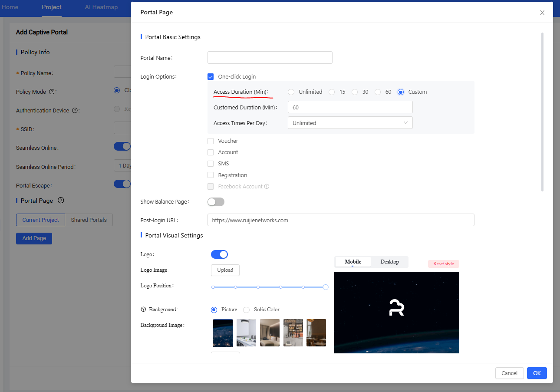560x392 pixels.
Task: Toggle the One-click Login checkbox
Action: pos(211,77)
